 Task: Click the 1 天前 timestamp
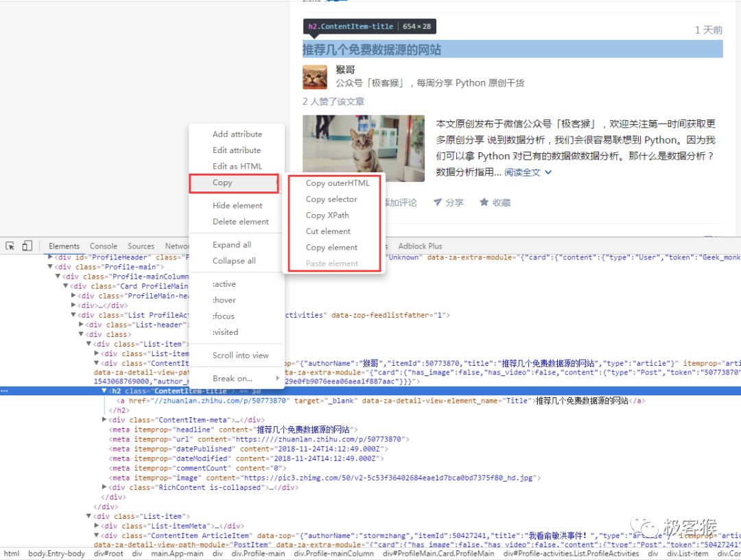(x=708, y=30)
